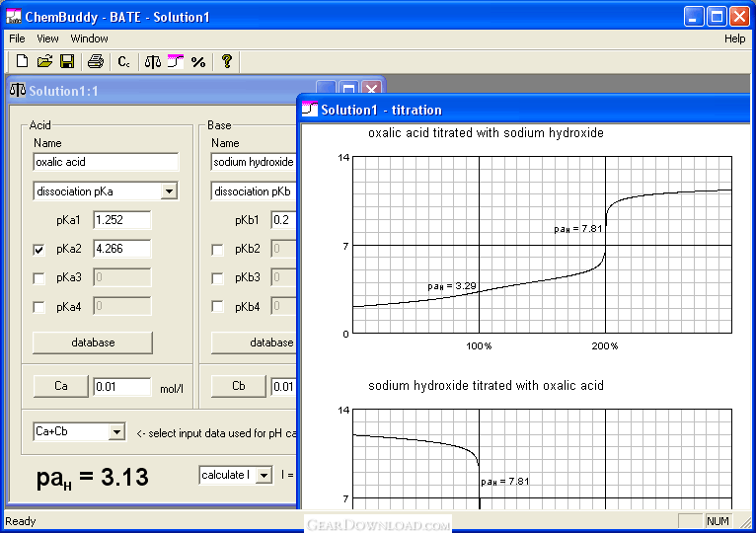Open the concentration calculator Cc icon
The image size is (756, 533).
click(124, 61)
